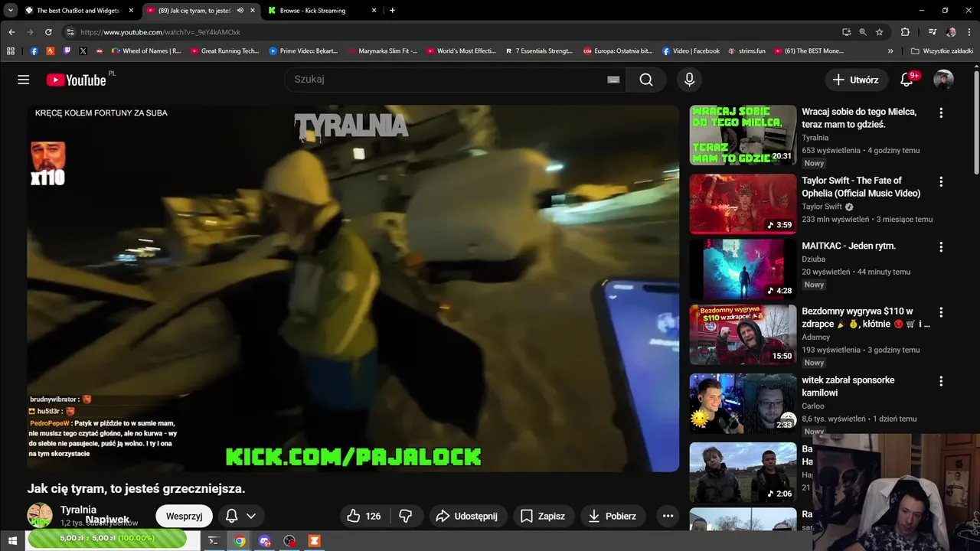Download video with Pobierz button

(x=612, y=516)
